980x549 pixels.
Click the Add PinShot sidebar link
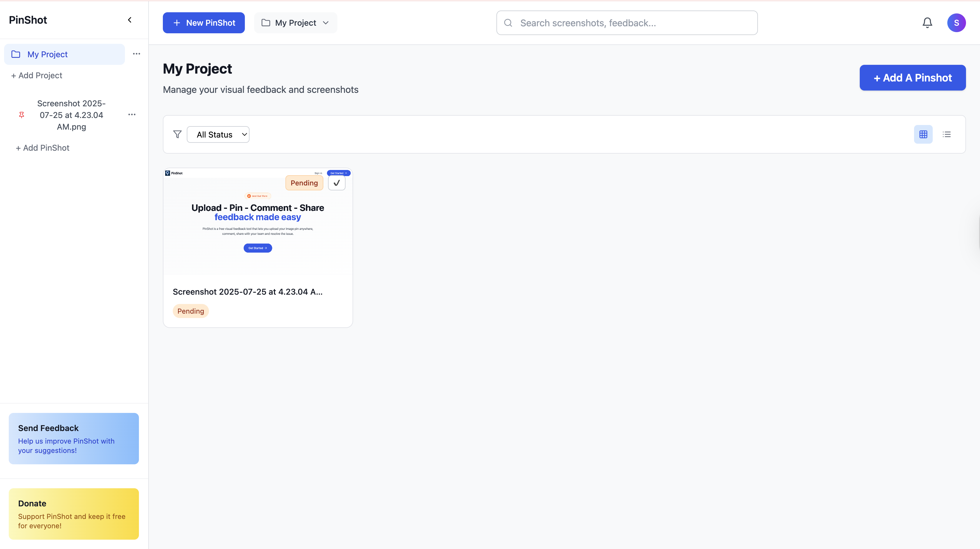[x=43, y=148]
